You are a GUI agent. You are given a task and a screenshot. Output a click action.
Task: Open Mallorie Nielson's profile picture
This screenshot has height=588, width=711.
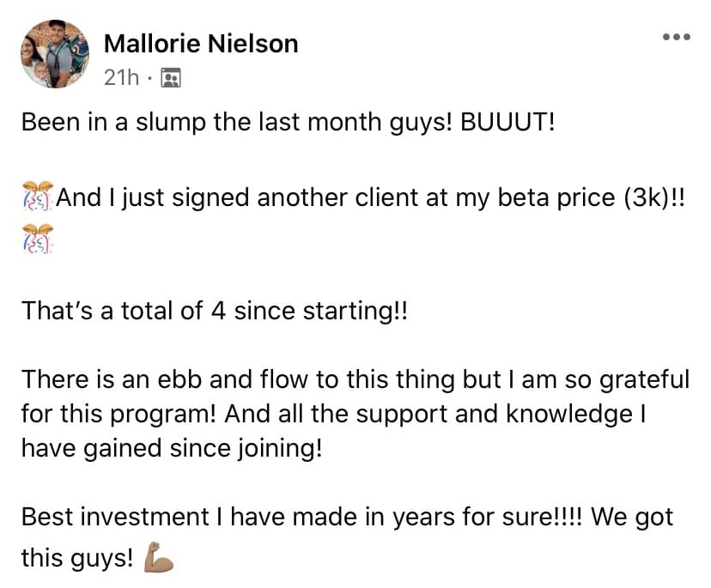click(55, 54)
